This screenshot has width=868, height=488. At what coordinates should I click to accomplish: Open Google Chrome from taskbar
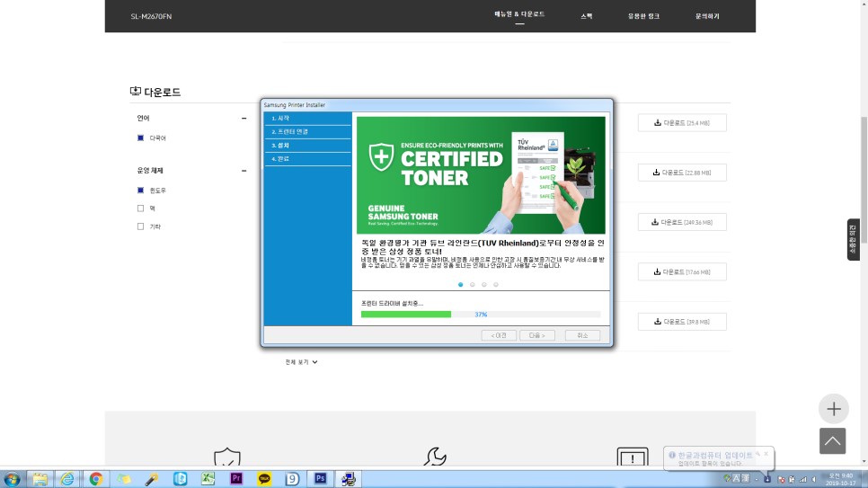96,479
